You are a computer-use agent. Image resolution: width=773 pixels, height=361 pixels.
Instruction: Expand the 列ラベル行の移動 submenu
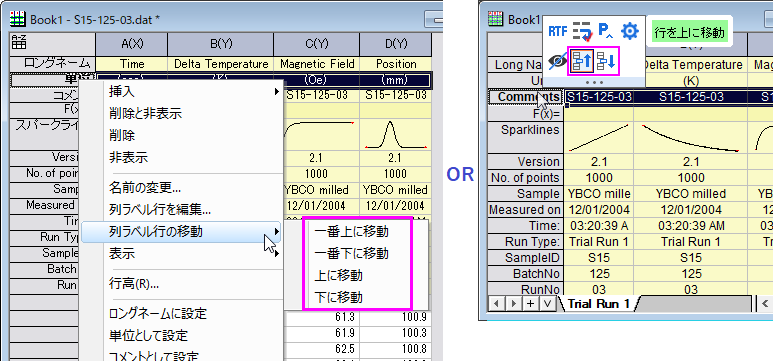181,232
